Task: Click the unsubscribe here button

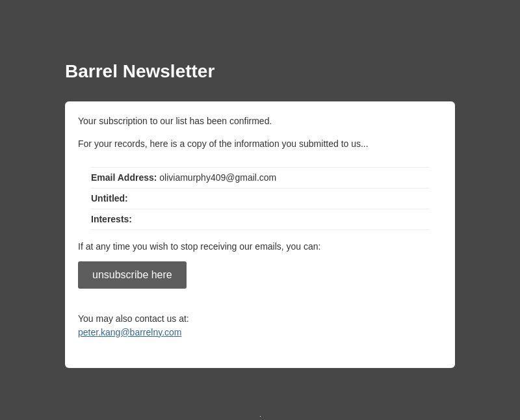Action: (x=132, y=275)
